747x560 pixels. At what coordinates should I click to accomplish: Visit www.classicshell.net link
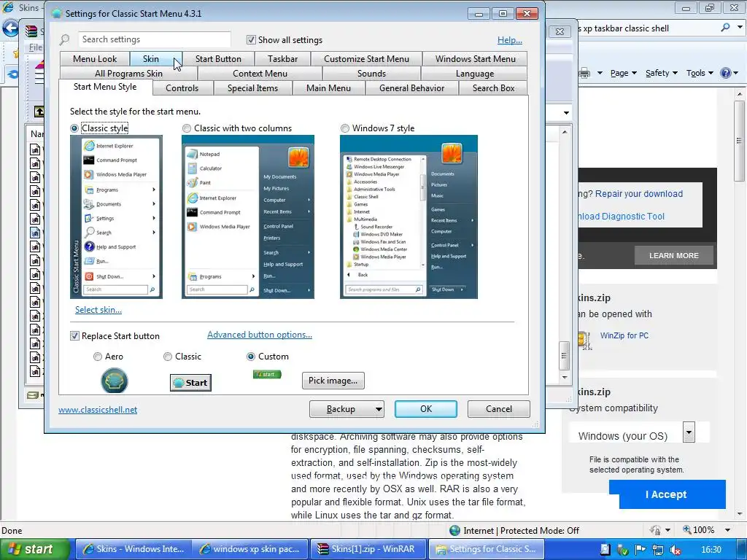tap(98, 410)
